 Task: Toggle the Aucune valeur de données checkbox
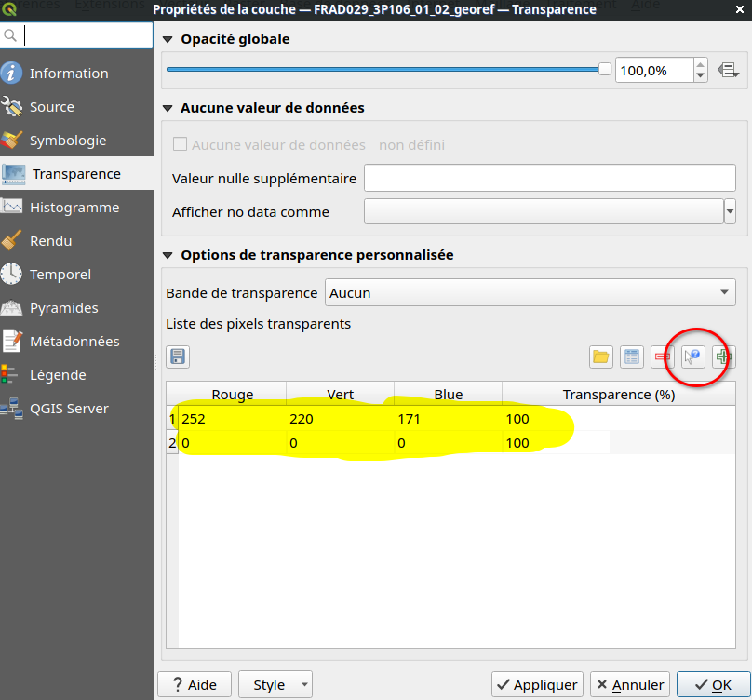[181, 145]
